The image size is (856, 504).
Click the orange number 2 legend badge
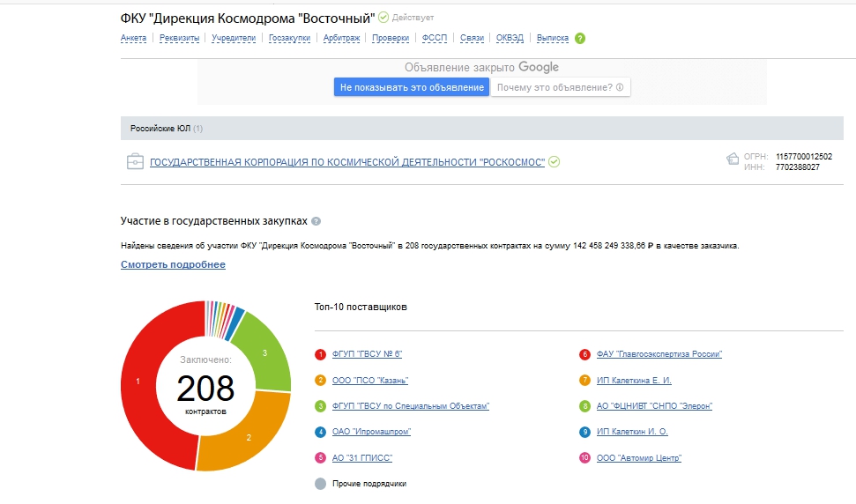tap(321, 380)
